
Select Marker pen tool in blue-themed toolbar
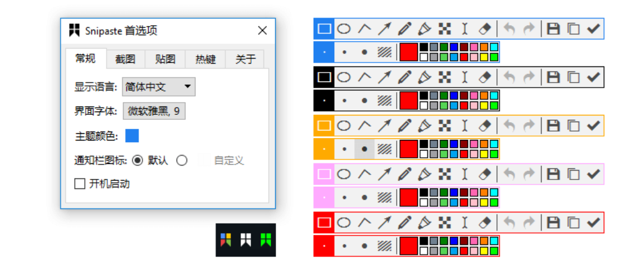(425, 29)
